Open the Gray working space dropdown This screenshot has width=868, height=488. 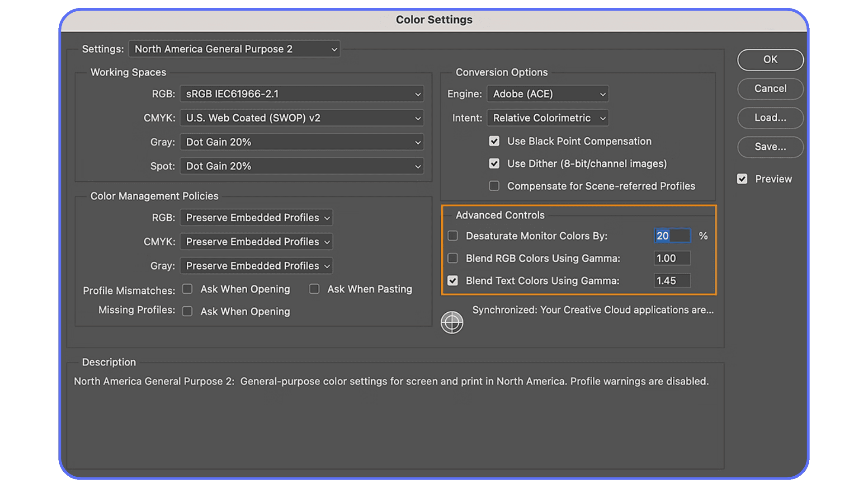coord(302,142)
